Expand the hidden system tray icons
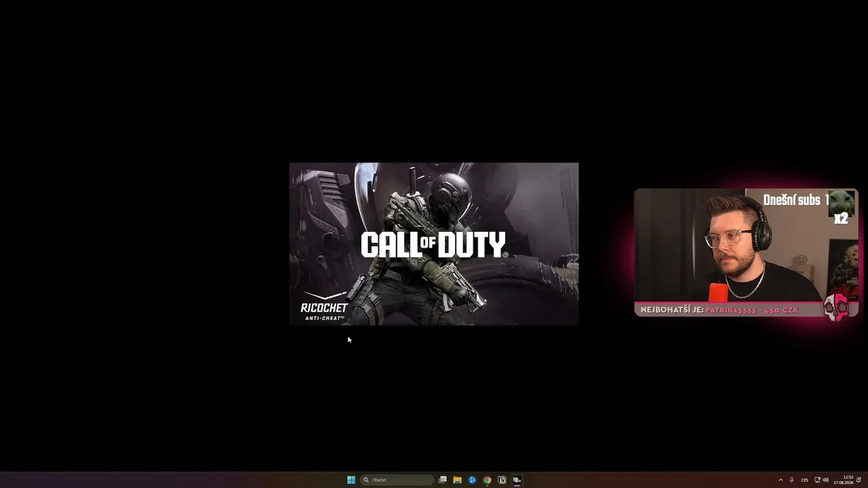The width and height of the screenshot is (868, 488). pos(781,480)
